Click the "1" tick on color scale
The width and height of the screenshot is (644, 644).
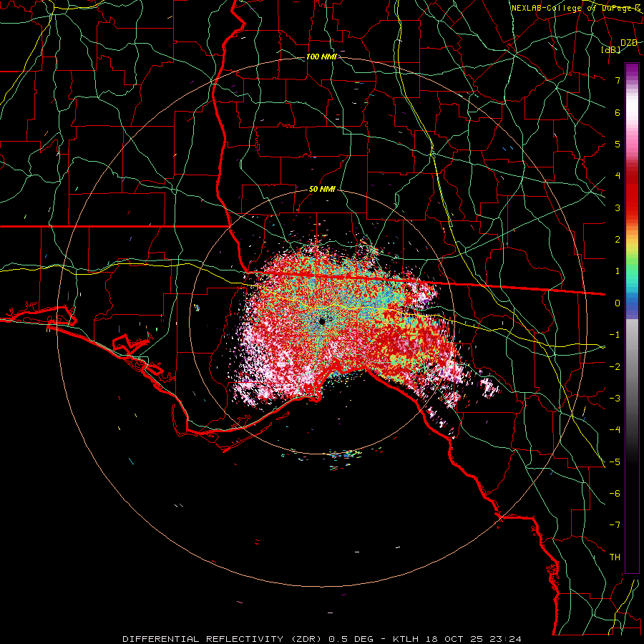(x=618, y=271)
